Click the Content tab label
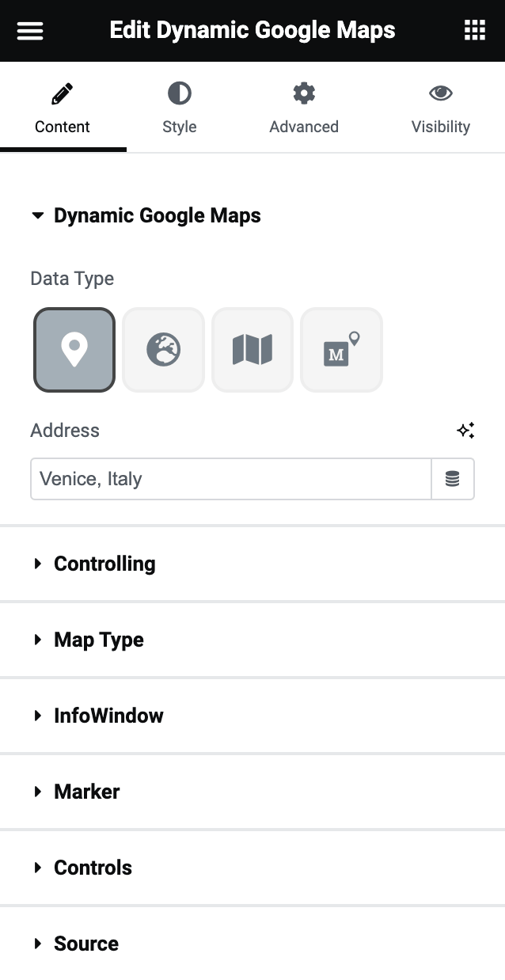The image size is (505, 980). tap(63, 126)
